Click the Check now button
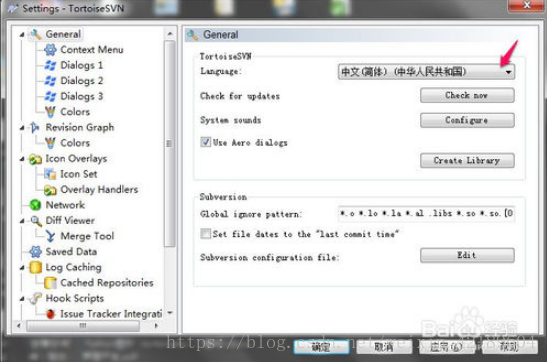 click(467, 95)
